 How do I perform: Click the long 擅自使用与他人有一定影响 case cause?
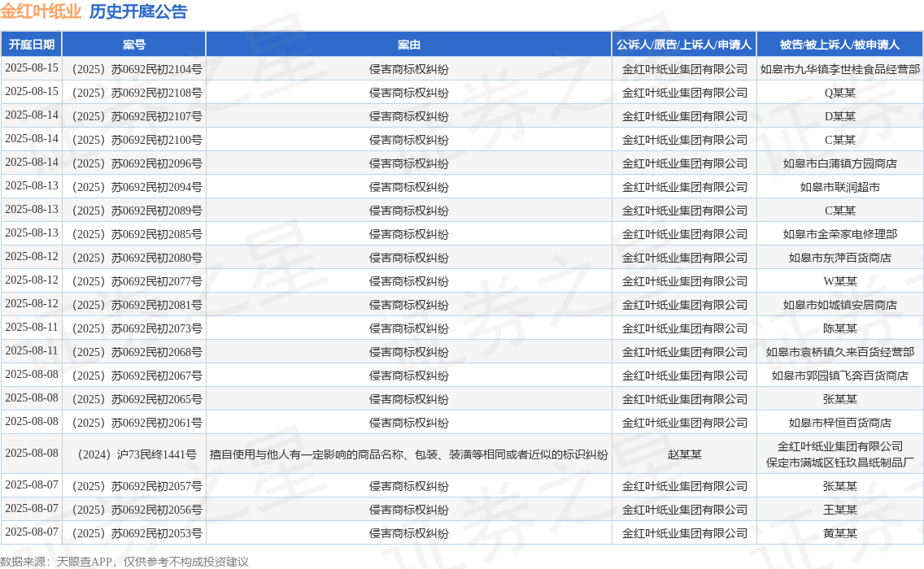[409, 454]
